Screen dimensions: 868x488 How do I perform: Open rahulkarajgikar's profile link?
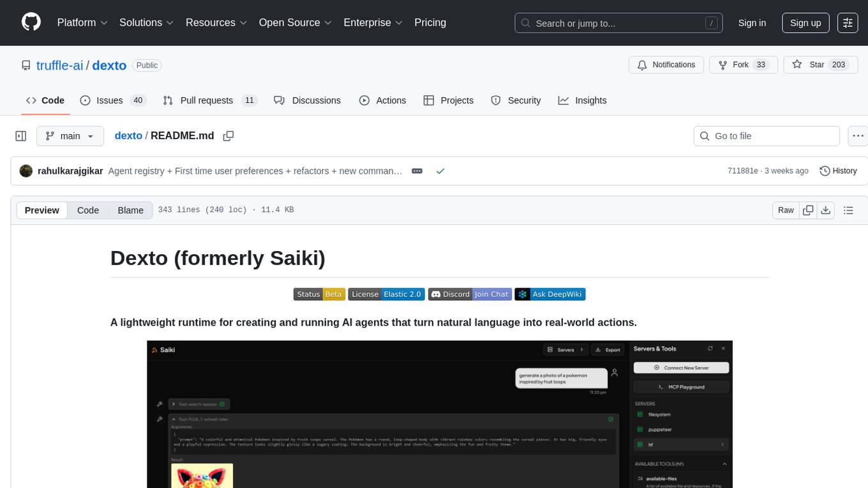(x=70, y=171)
